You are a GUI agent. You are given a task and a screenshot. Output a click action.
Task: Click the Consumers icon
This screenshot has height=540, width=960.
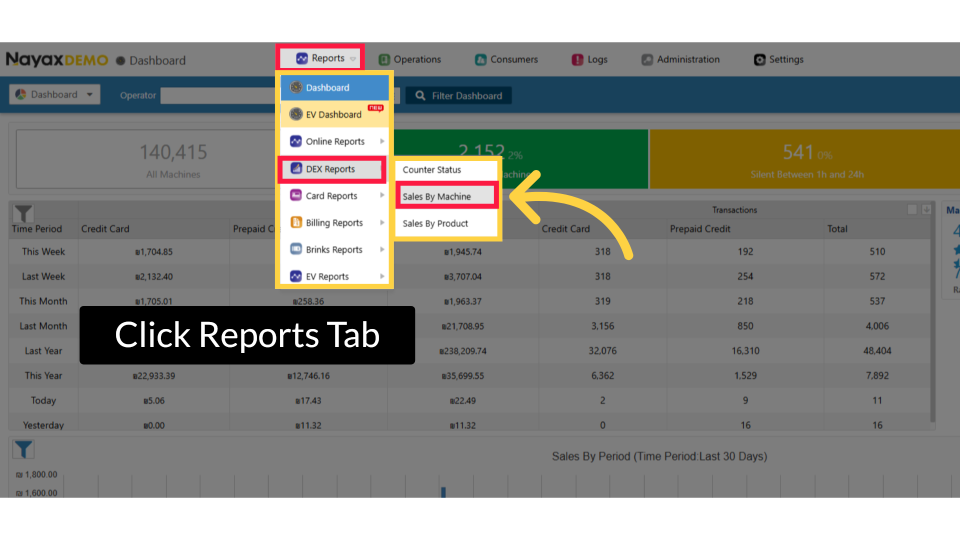(481, 59)
